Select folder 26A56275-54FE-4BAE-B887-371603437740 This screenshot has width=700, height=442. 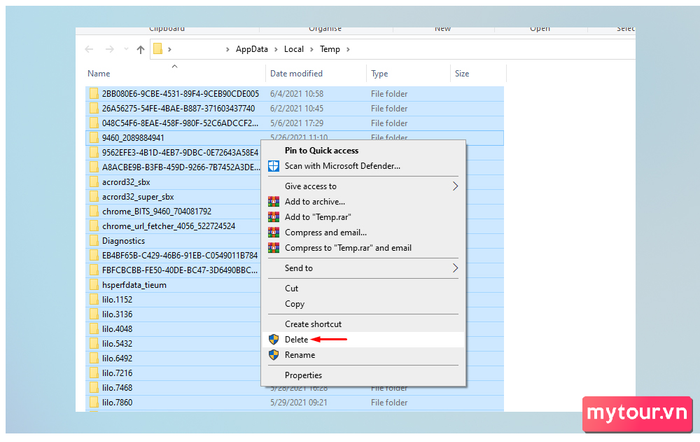(x=179, y=108)
